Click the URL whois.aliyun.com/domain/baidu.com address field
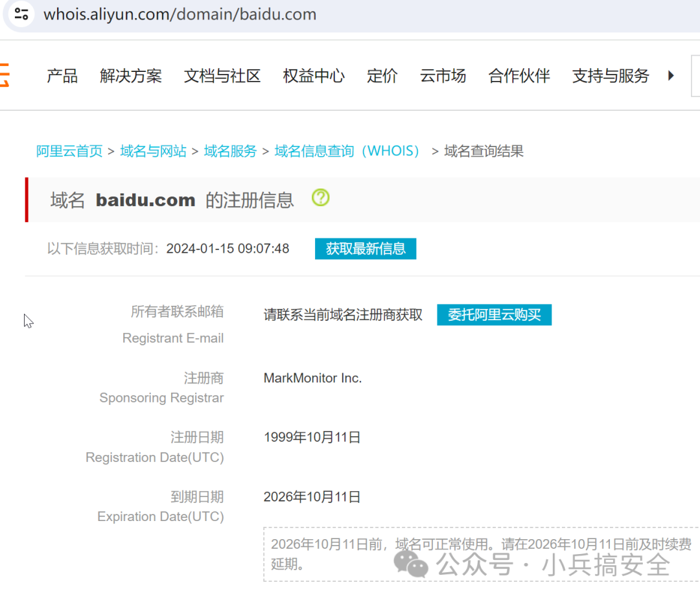The image size is (700, 602). point(180,14)
